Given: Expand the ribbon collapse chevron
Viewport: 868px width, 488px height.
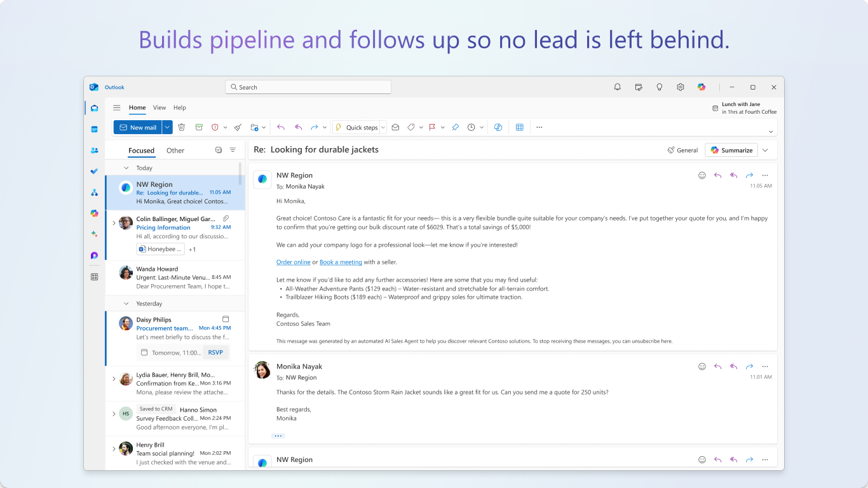Looking at the screenshot, I should [771, 132].
